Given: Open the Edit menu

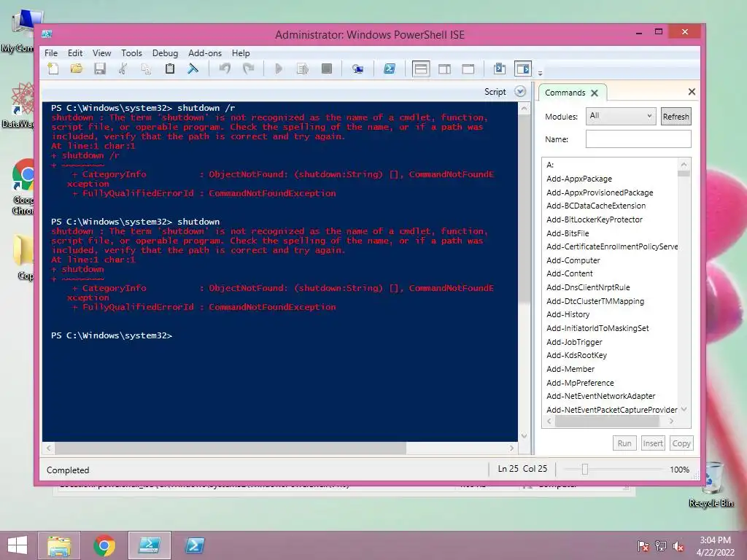Looking at the screenshot, I should (x=75, y=53).
